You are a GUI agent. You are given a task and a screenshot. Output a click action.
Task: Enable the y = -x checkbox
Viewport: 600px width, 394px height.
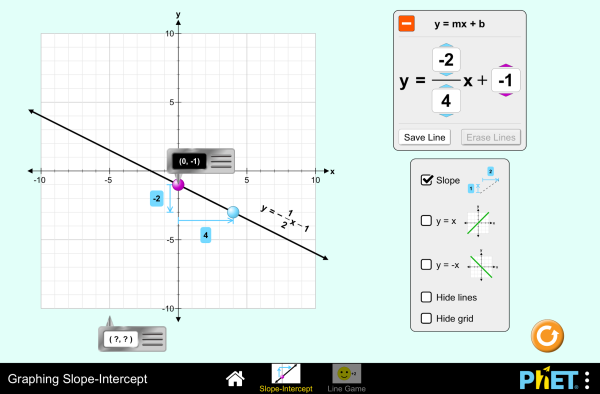426,264
